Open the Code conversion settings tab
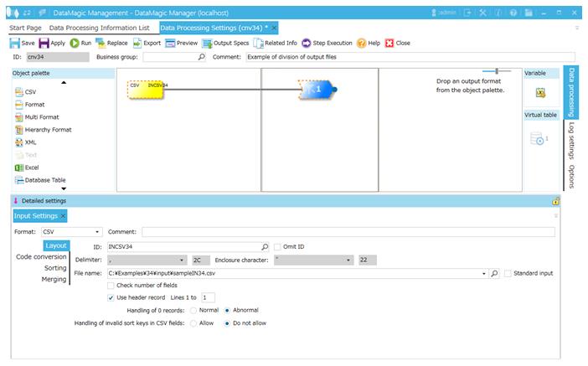 pos(41,256)
